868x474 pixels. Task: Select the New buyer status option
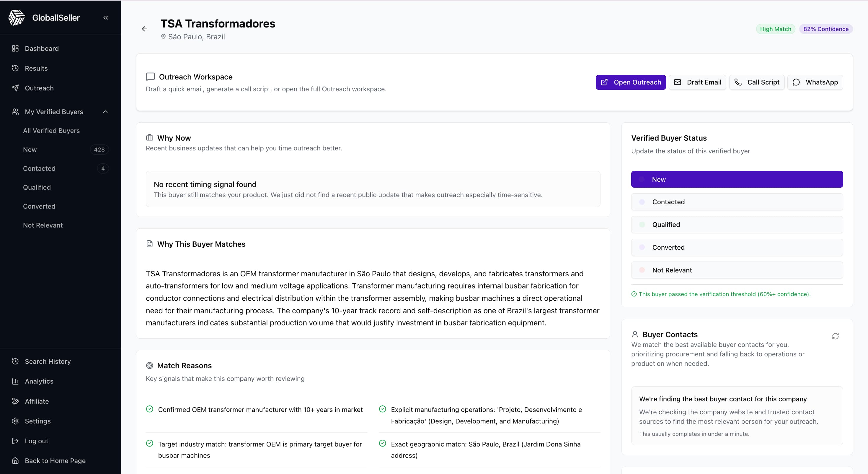[737, 179]
